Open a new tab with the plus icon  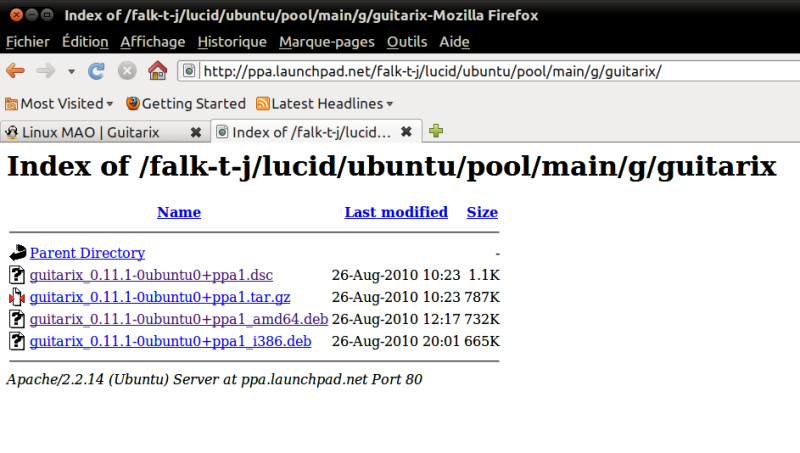pos(436,131)
